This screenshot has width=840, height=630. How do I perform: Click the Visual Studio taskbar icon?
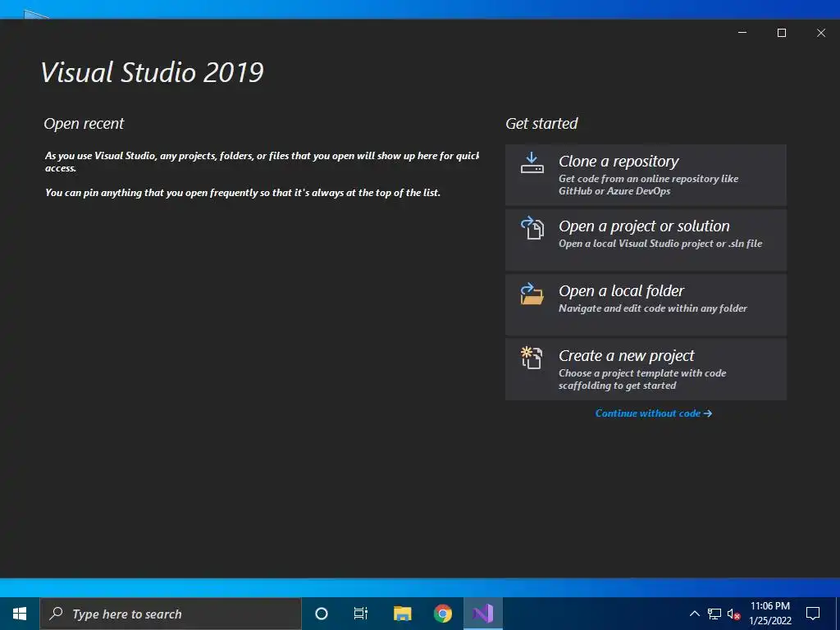pos(482,614)
